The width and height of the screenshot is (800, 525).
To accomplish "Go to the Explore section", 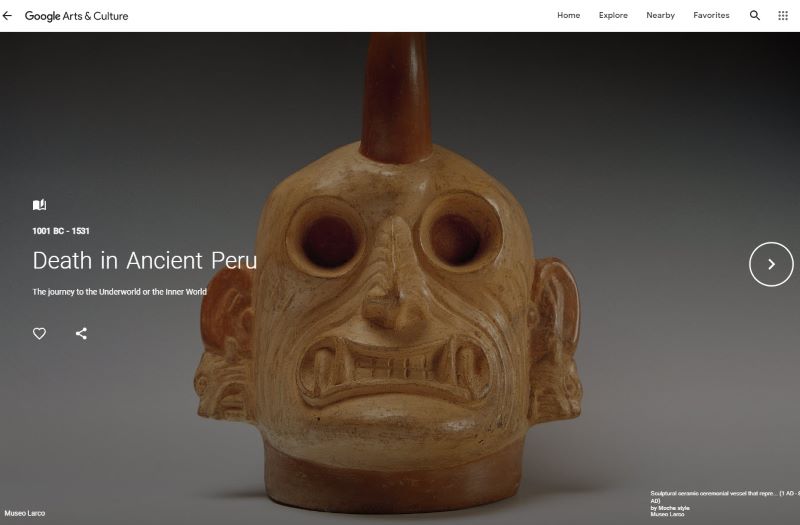I will coord(613,15).
